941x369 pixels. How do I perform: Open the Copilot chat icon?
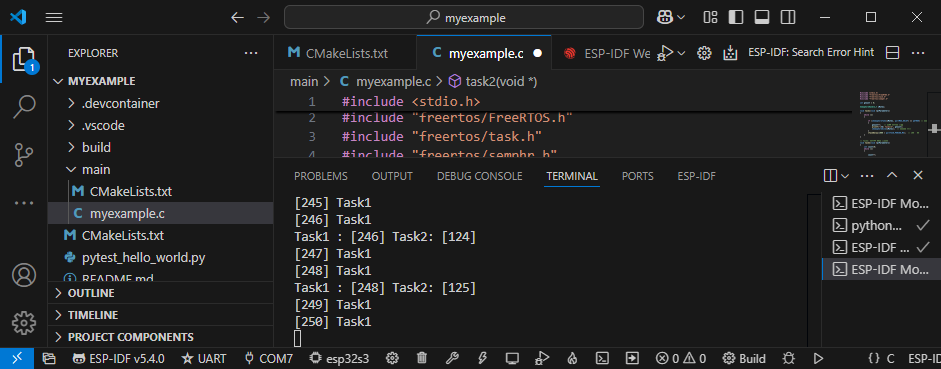pyautogui.click(x=664, y=17)
